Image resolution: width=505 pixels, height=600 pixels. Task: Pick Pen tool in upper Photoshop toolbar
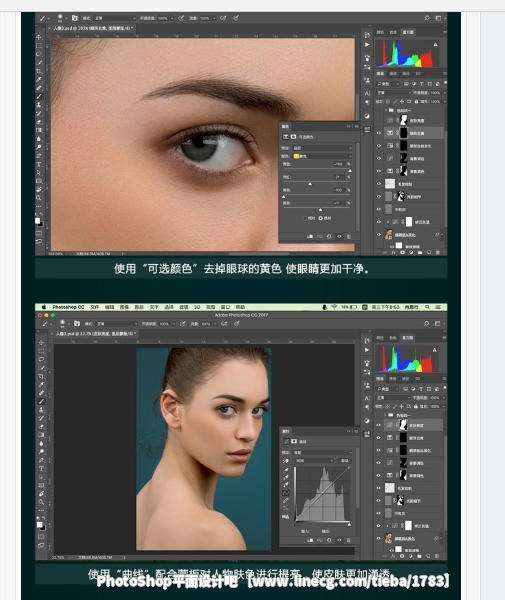tap(39, 156)
